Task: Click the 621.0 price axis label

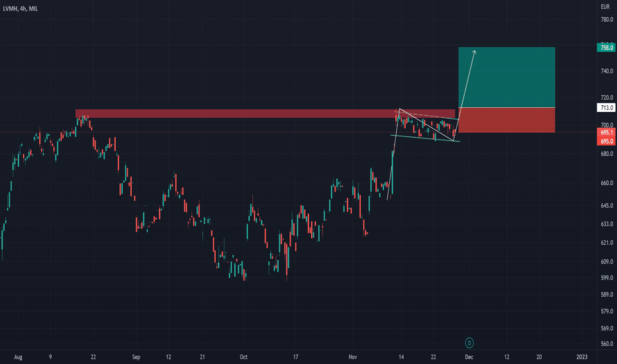Action: click(607, 243)
